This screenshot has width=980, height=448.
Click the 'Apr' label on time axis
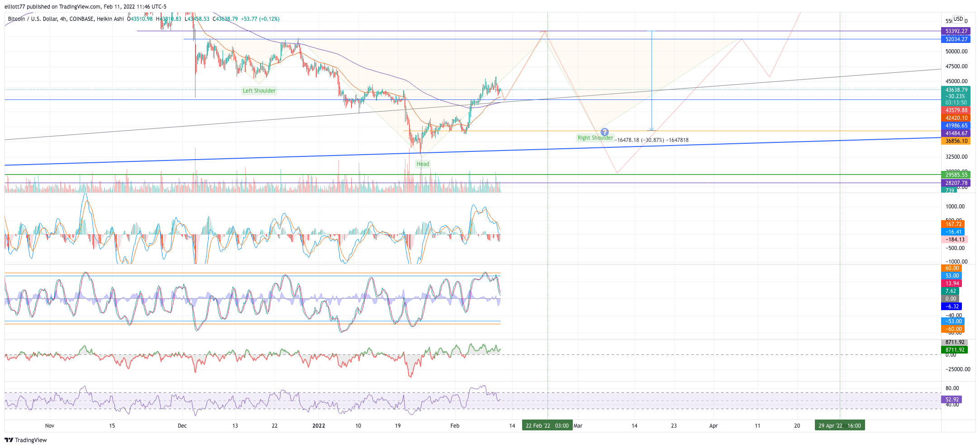coord(714,426)
